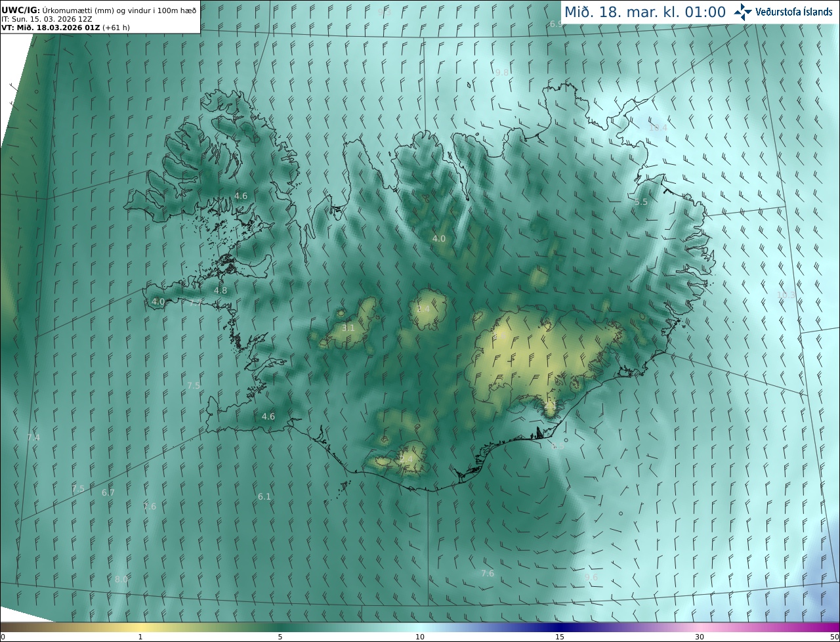Screen dimensions: 840x642
Task: Click the Veðurstofa Íslands logo
Action: [783, 12]
